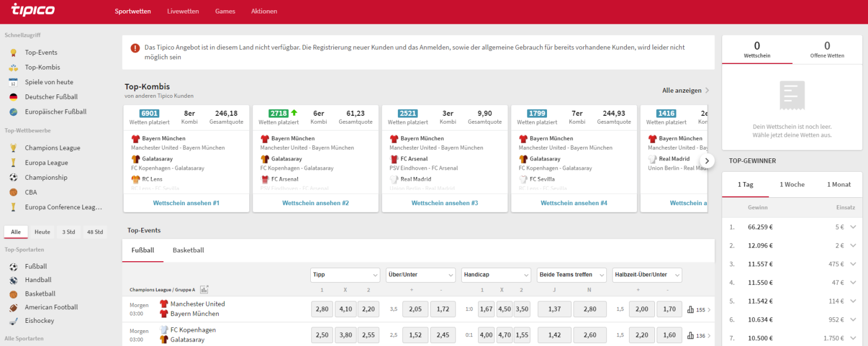This screenshot has width=868, height=346.
Task: Click the Handball sport icon
Action: point(13,280)
